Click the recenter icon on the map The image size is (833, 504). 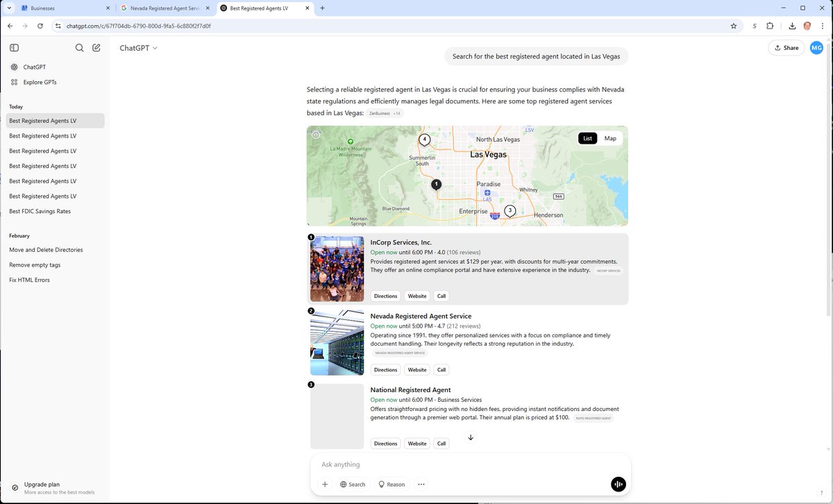coord(316,135)
